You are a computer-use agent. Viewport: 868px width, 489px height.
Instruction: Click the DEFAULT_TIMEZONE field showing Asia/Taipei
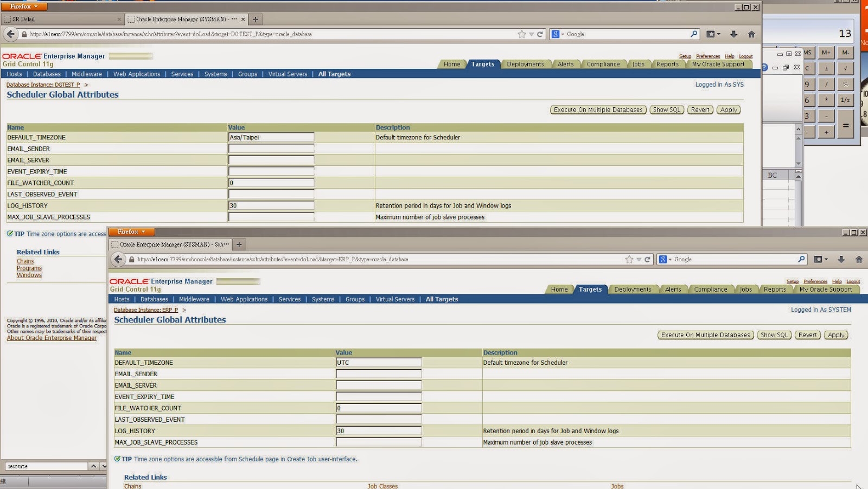pyautogui.click(x=271, y=137)
